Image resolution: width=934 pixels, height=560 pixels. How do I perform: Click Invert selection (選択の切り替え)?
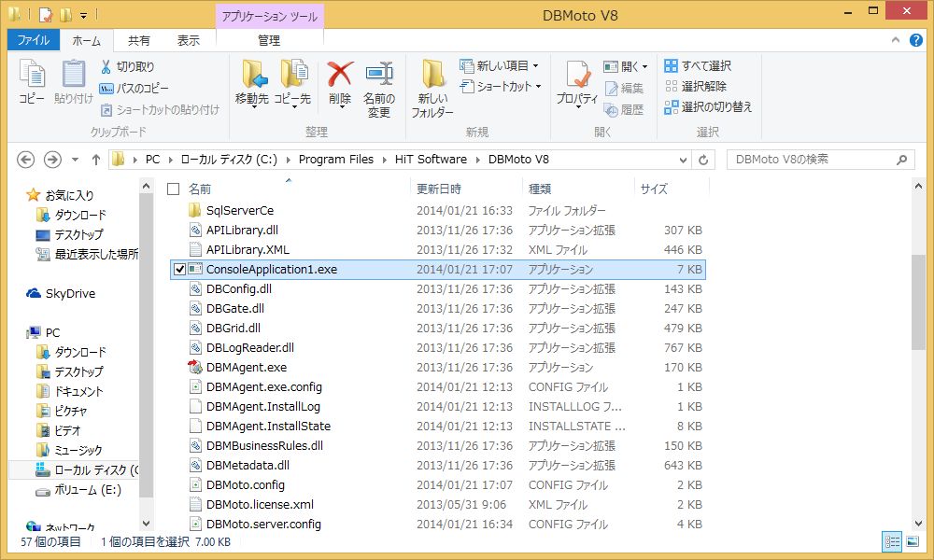tap(708, 107)
